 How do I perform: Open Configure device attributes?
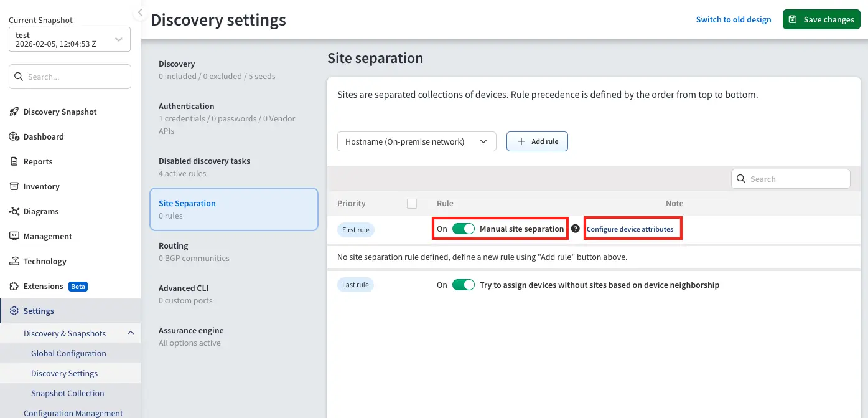[x=632, y=229]
